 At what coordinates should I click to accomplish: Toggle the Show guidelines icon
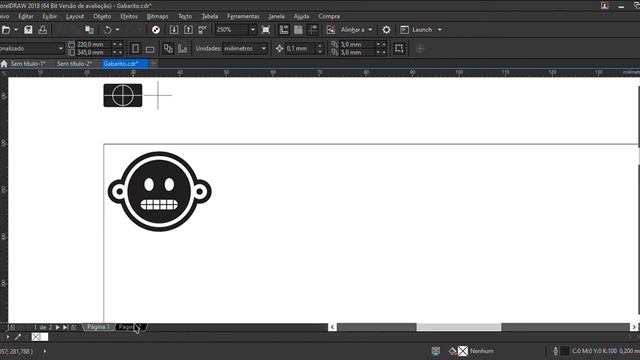point(313,30)
